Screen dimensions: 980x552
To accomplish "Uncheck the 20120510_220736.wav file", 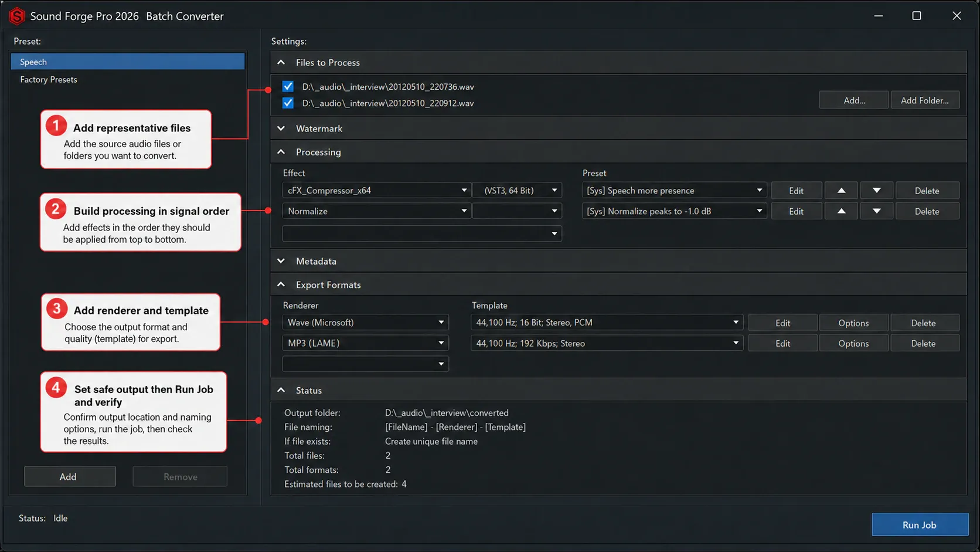I will 288,86.
